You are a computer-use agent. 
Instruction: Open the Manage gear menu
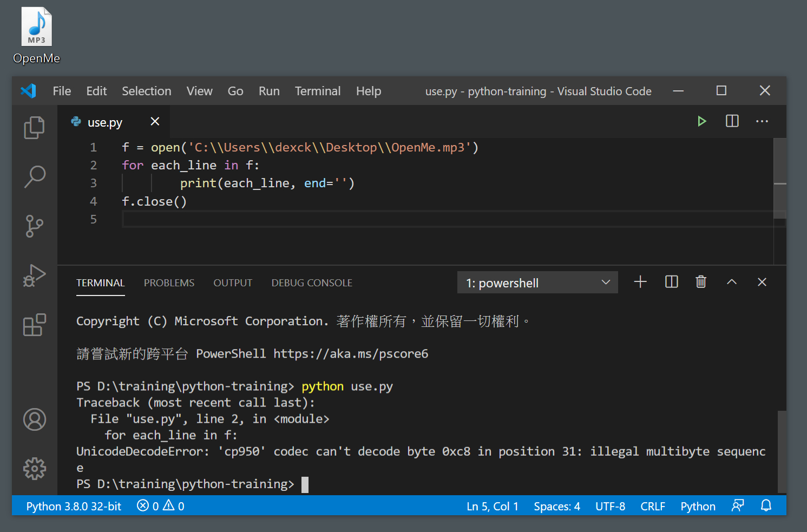pyautogui.click(x=35, y=469)
